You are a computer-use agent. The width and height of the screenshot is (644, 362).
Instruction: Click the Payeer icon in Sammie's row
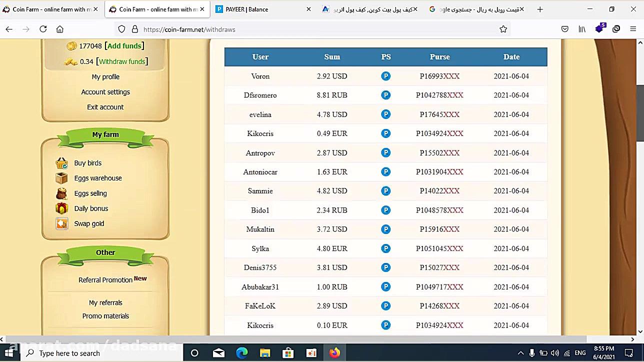385,190
